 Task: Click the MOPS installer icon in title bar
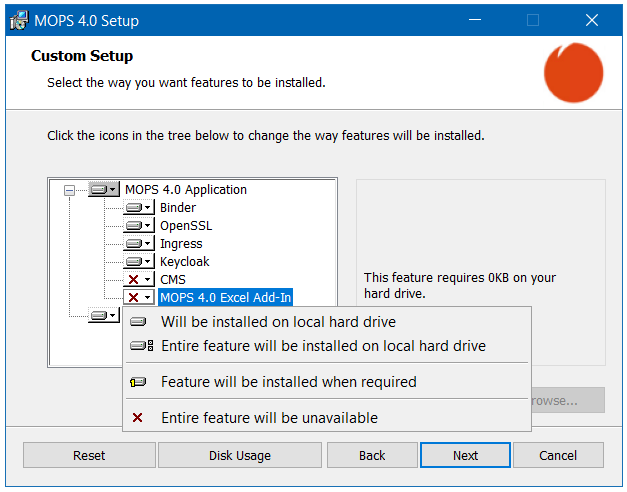coord(18,20)
